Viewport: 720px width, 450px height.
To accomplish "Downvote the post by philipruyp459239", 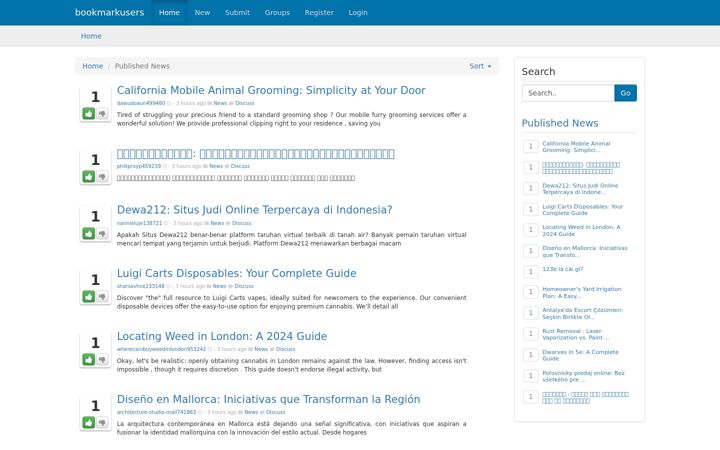I will pyautogui.click(x=102, y=176).
